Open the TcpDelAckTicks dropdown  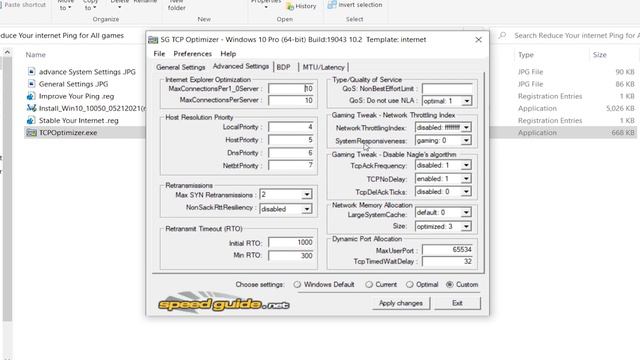467,191
